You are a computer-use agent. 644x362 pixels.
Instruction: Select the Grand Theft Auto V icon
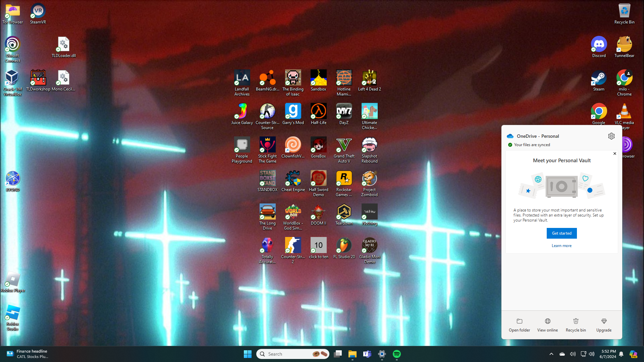(344, 145)
